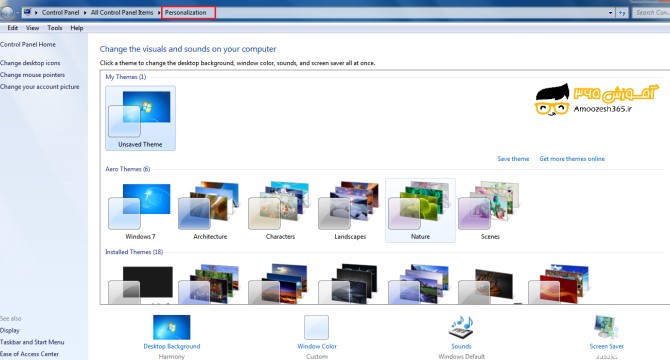
Task: Click Personalization breadcrumb segment
Action: pyautogui.click(x=185, y=12)
